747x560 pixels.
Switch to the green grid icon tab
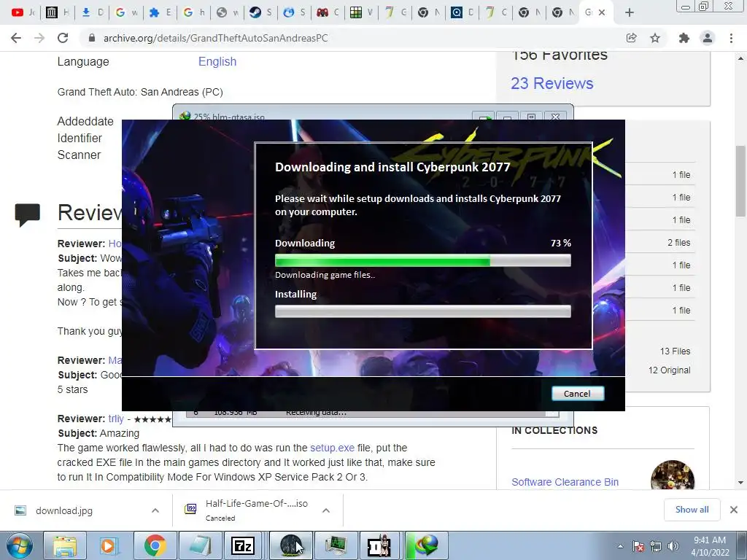tap(361, 12)
